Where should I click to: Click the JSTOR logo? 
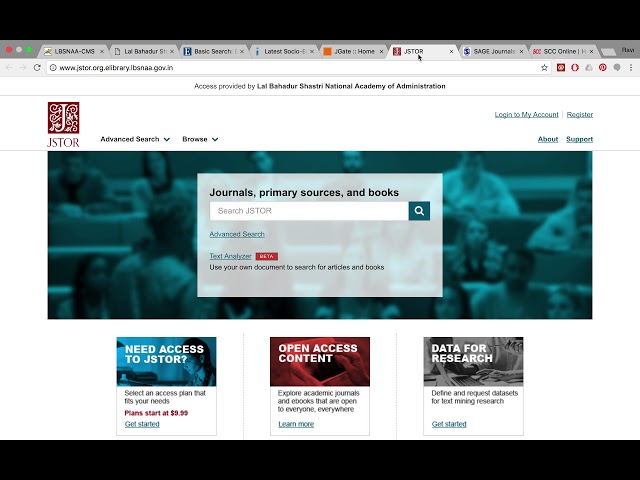[63, 124]
